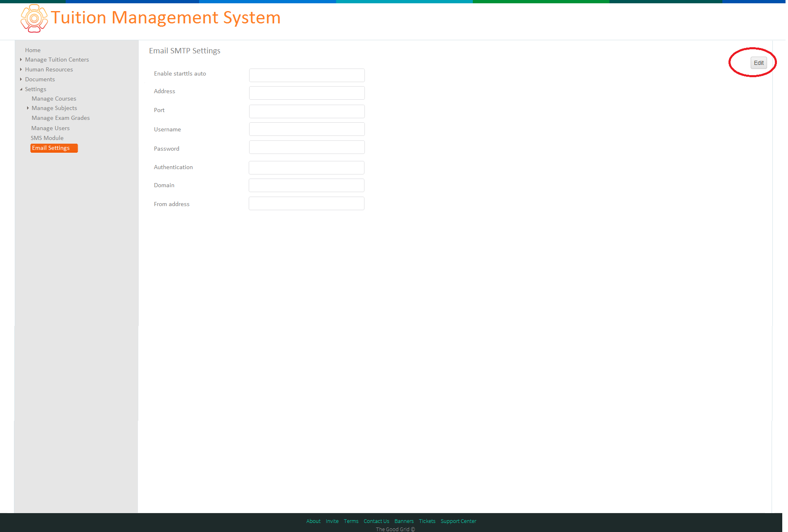Viewport: 788px width, 532px height.
Task: Expand the Human Resources arrow
Action: 21,69
